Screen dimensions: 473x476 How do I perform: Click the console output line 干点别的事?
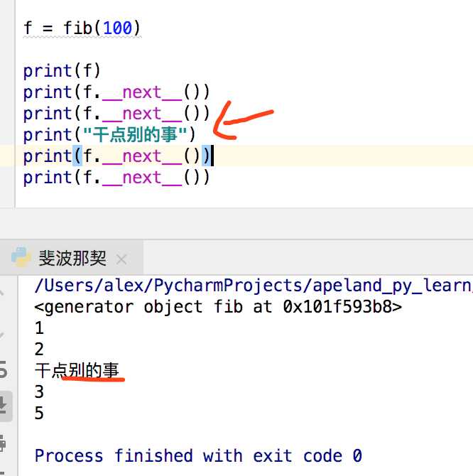(77, 370)
